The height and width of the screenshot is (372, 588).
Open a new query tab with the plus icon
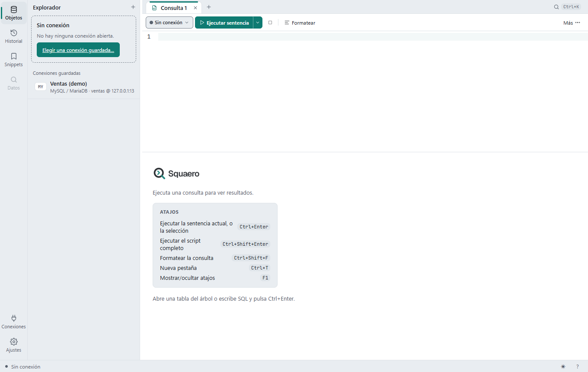tap(209, 7)
